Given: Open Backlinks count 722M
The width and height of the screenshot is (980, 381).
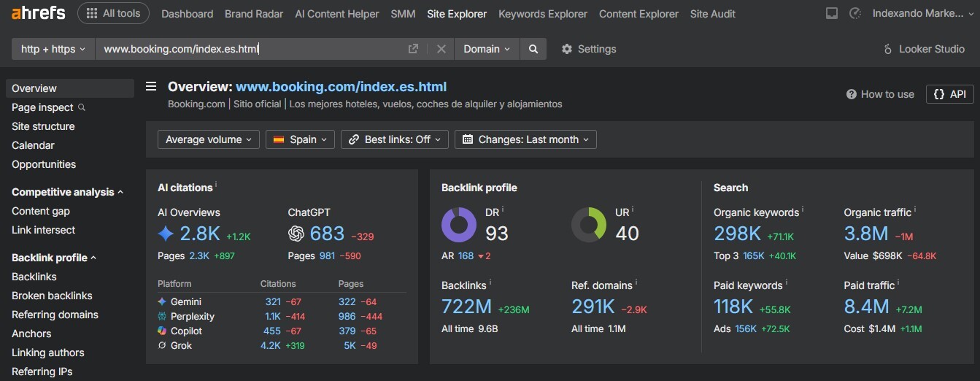Looking at the screenshot, I should pyautogui.click(x=467, y=307).
